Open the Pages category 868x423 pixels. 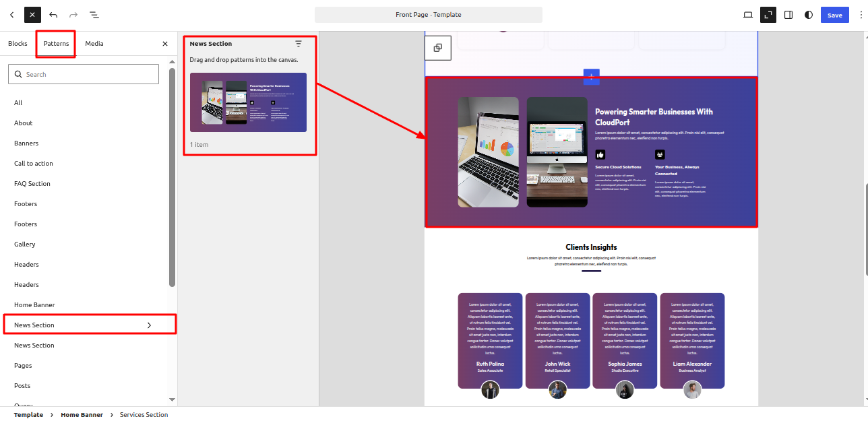pos(23,365)
